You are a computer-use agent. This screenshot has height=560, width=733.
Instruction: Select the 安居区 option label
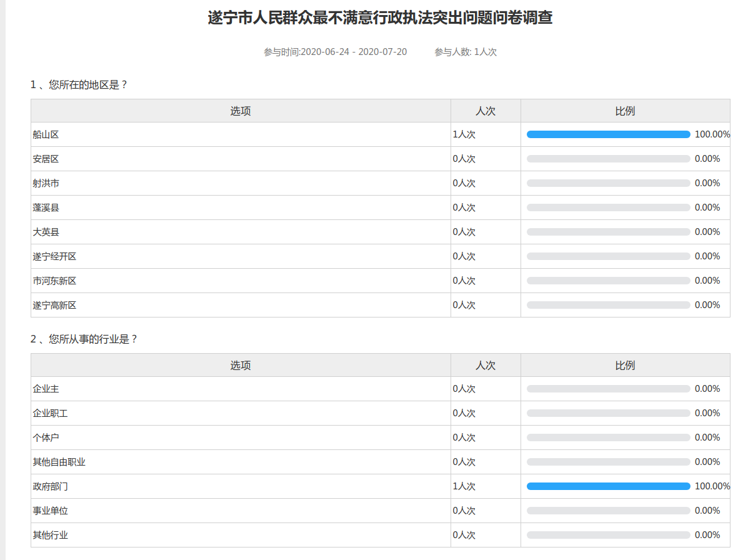tap(46, 159)
